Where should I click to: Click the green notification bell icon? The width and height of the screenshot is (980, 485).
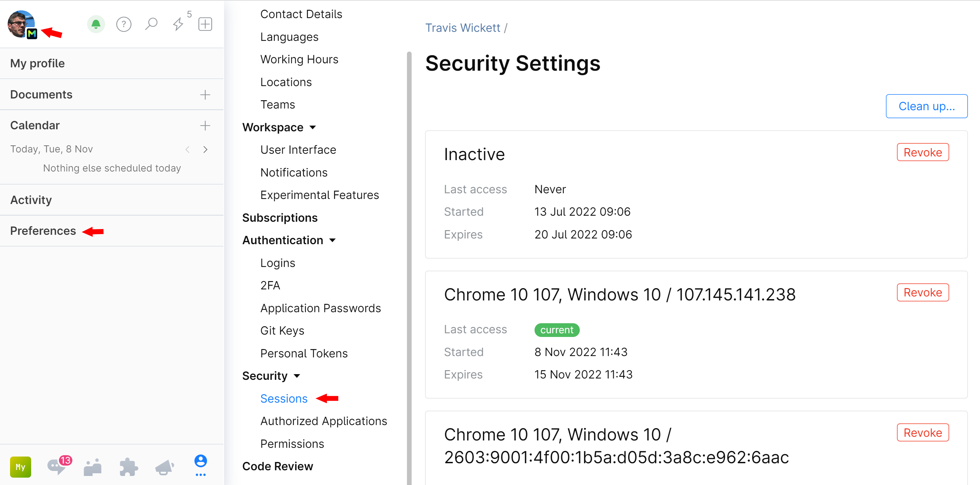(96, 24)
